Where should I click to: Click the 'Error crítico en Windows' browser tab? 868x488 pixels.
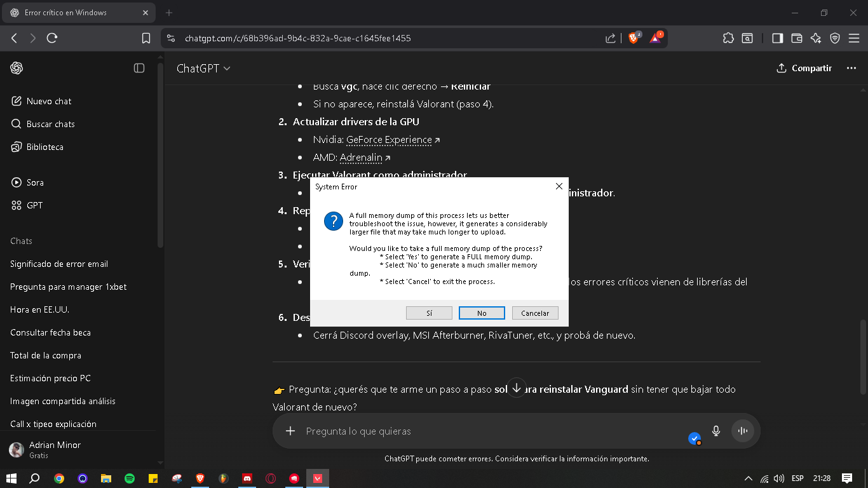click(79, 13)
